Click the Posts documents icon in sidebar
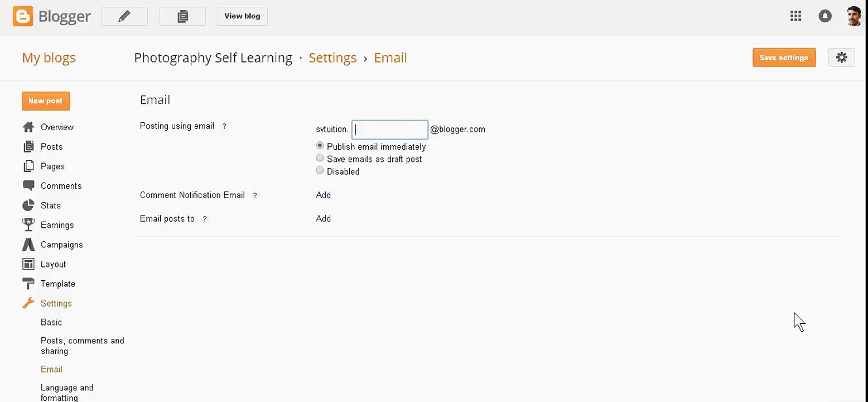This screenshot has height=402, width=868. [x=28, y=147]
